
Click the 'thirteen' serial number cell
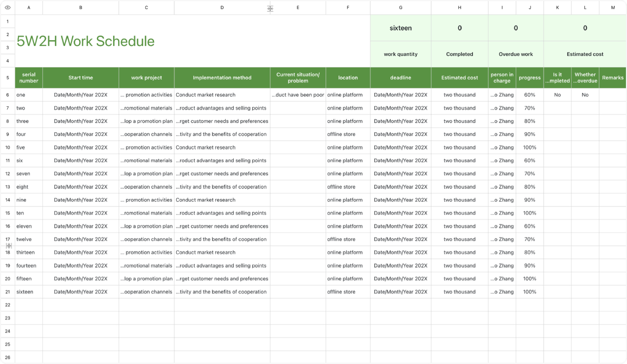[29, 252]
